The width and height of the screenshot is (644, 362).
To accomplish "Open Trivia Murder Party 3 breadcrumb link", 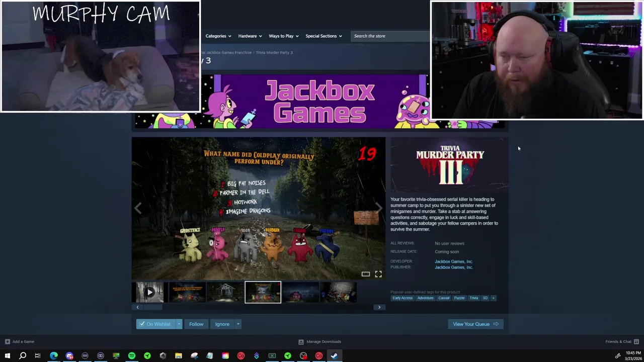I will [274, 52].
